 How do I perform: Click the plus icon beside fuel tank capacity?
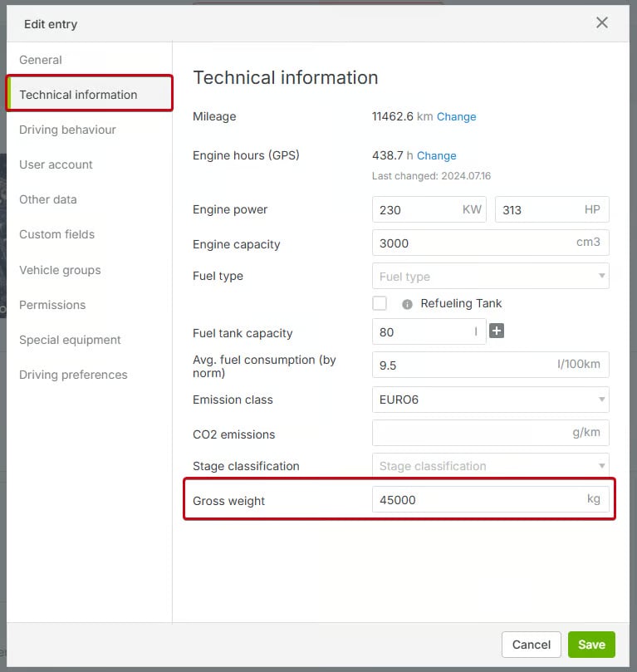pyautogui.click(x=497, y=331)
